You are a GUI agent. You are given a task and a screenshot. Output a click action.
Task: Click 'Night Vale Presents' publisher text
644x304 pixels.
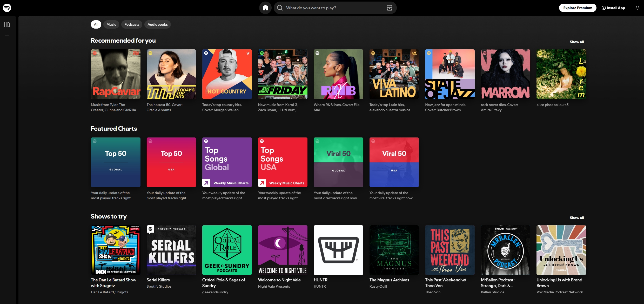coord(274,286)
